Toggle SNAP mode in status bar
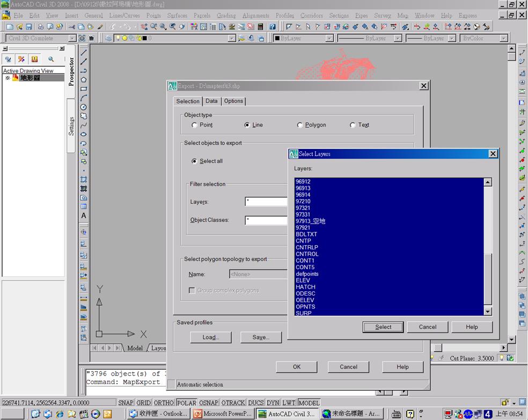The width and height of the screenshot is (528, 420). tap(126, 403)
